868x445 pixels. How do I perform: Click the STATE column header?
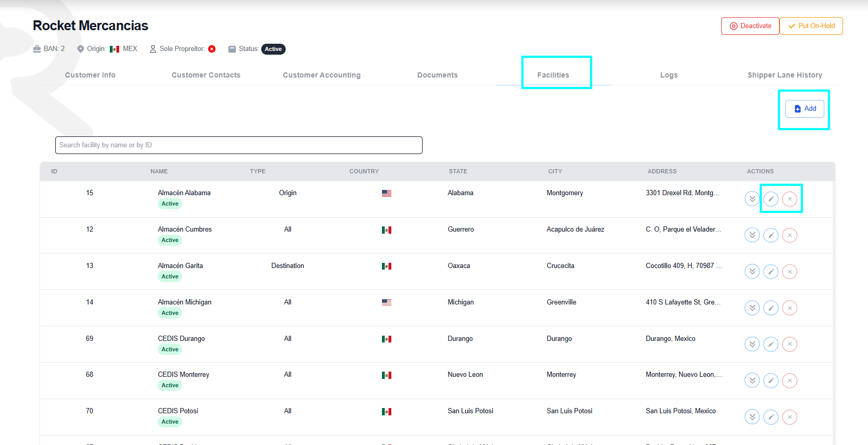point(458,171)
